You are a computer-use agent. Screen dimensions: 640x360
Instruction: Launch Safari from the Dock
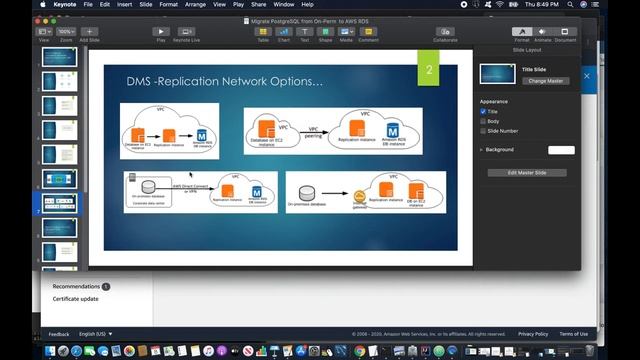(76, 351)
